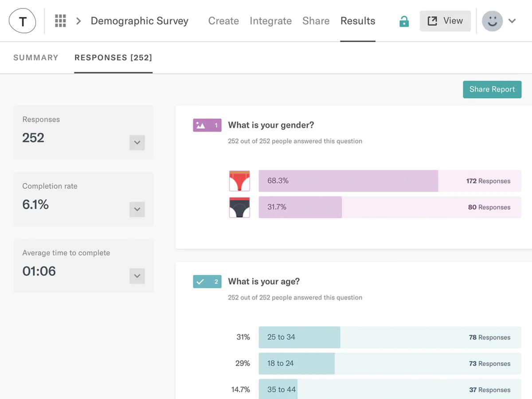Image resolution: width=532 pixels, height=399 pixels.
Task: Click the black underwear answer image
Action: [239, 207]
